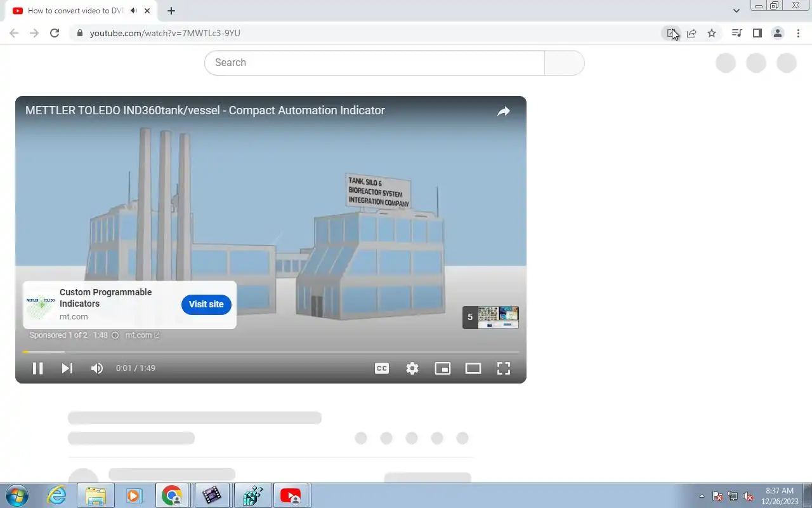812x508 pixels.
Task: View site information lock icon
Action: (x=79, y=33)
